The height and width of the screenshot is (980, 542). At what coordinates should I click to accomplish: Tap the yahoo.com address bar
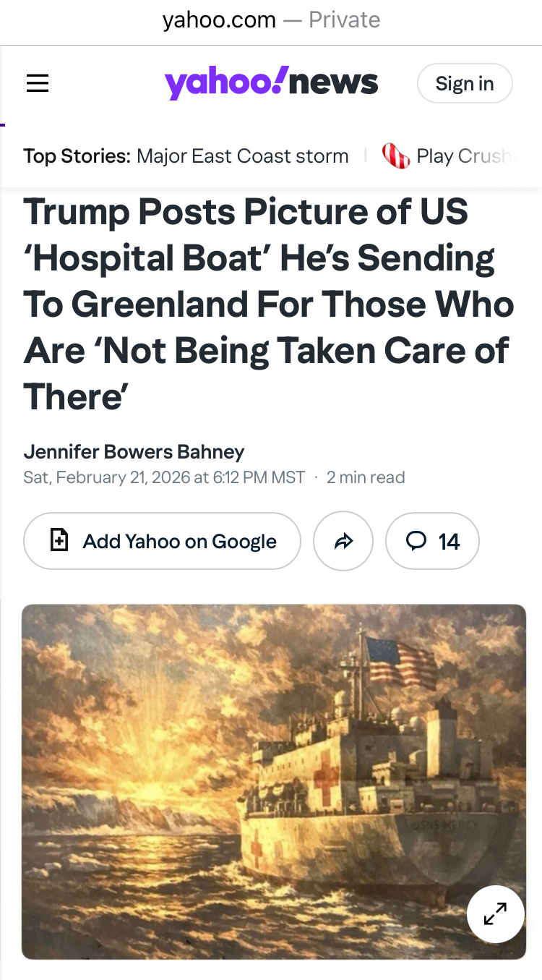coord(271,20)
